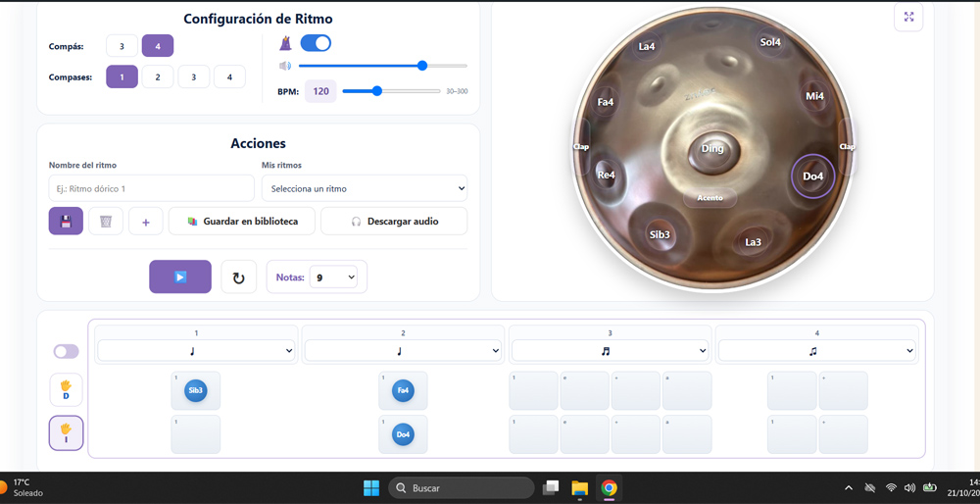Open beat 4 note value dropdown

coord(817,351)
